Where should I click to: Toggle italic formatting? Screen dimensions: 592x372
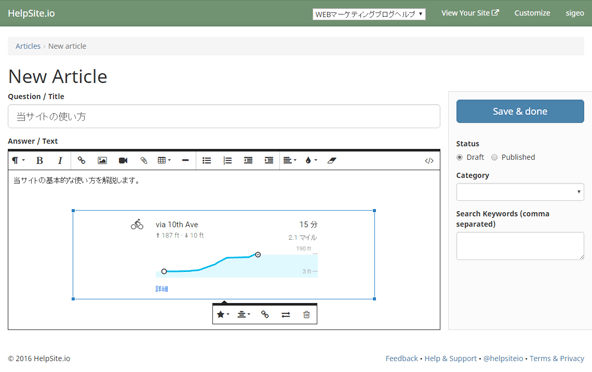click(x=60, y=161)
